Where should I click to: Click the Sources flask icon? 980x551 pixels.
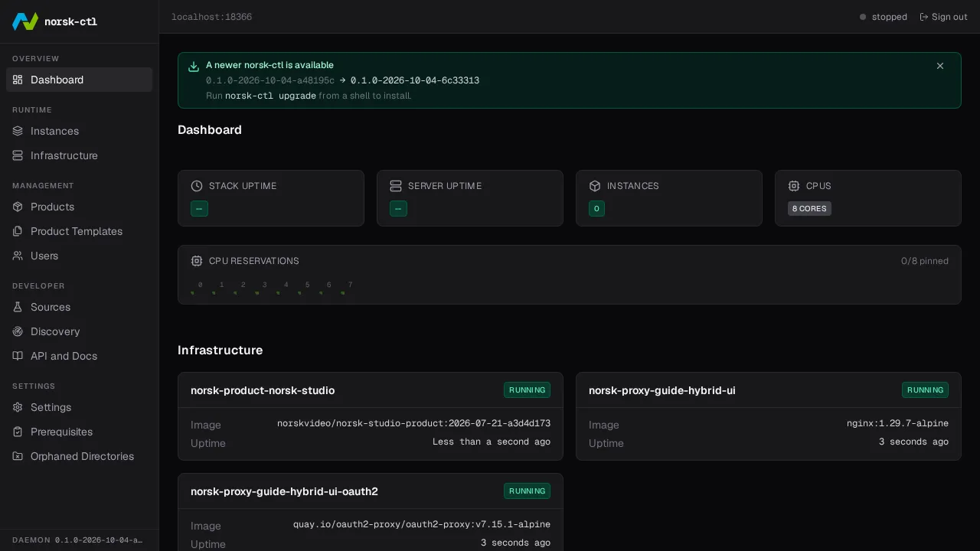(x=18, y=307)
